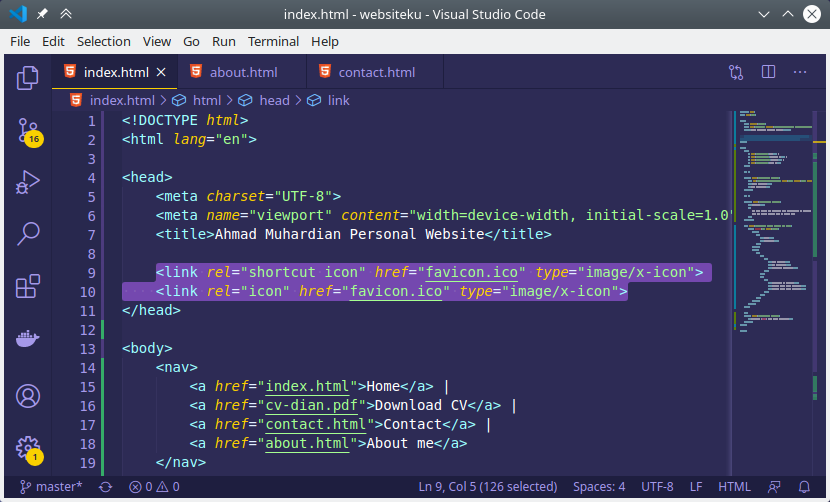Expand the head breadcrumb item
Viewport: 830px width, 502px height.
coord(274,100)
